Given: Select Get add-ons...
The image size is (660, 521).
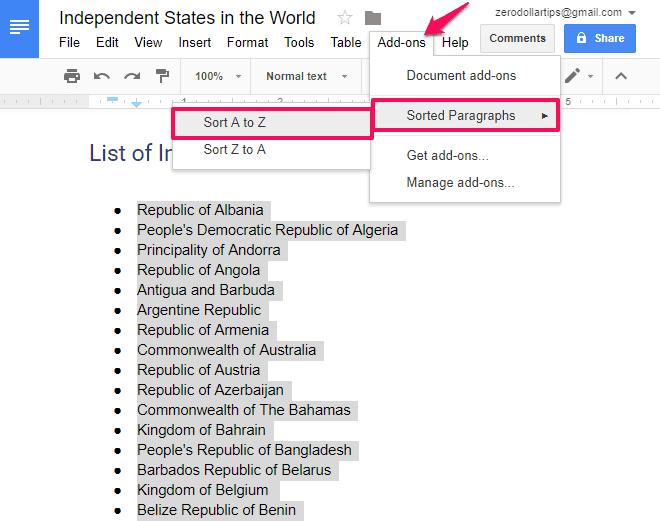Looking at the screenshot, I should [x=465, y=155].
